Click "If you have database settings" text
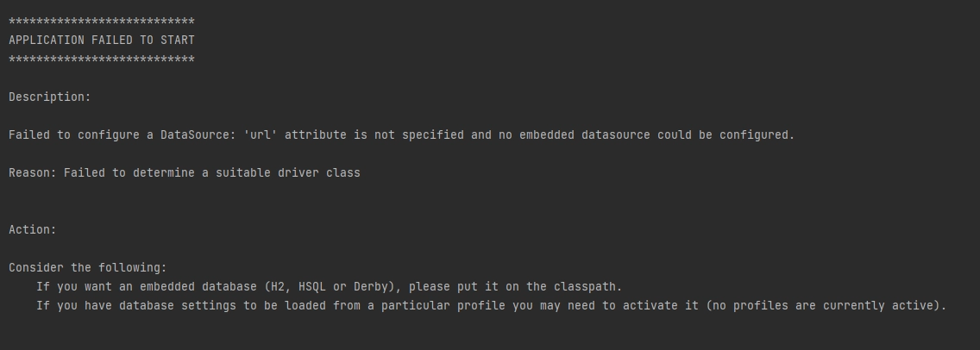The image size is (980, 350). tap(135, 306)
